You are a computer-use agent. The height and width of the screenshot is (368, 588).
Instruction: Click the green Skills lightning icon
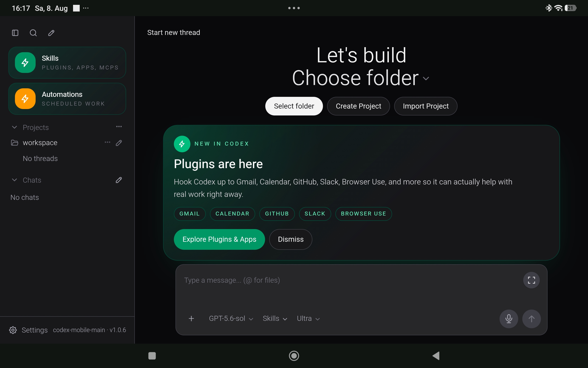25,63
